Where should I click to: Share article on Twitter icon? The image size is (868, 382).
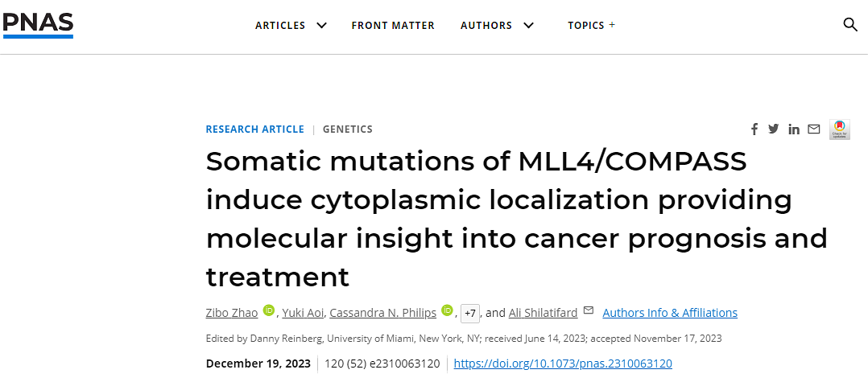(773, 129)
